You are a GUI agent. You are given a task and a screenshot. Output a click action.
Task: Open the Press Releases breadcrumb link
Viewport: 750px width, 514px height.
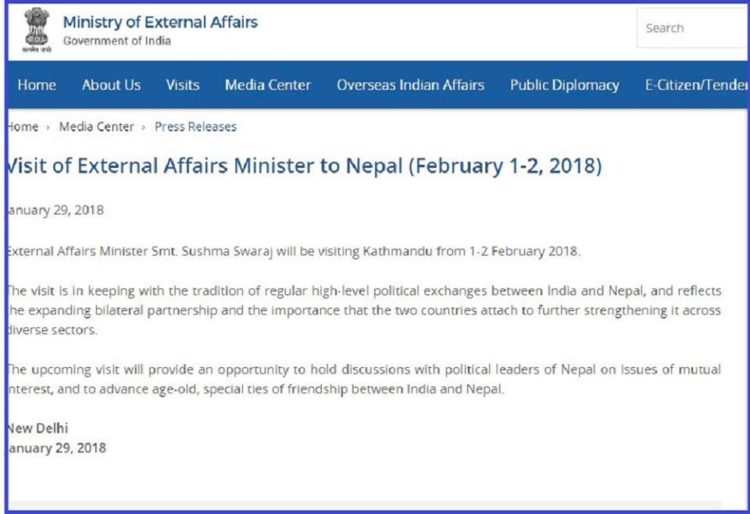195,127
